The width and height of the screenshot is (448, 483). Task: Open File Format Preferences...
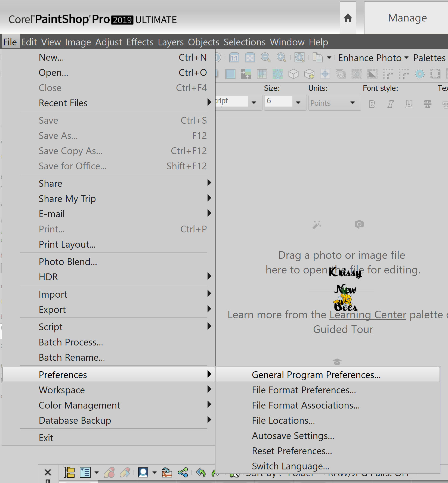[x=328, y=390]
